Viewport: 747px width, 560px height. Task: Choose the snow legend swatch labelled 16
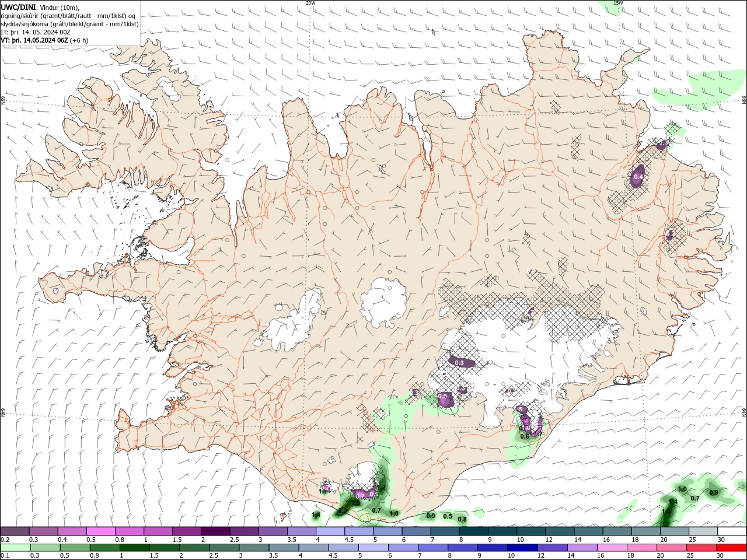point(616,531)
